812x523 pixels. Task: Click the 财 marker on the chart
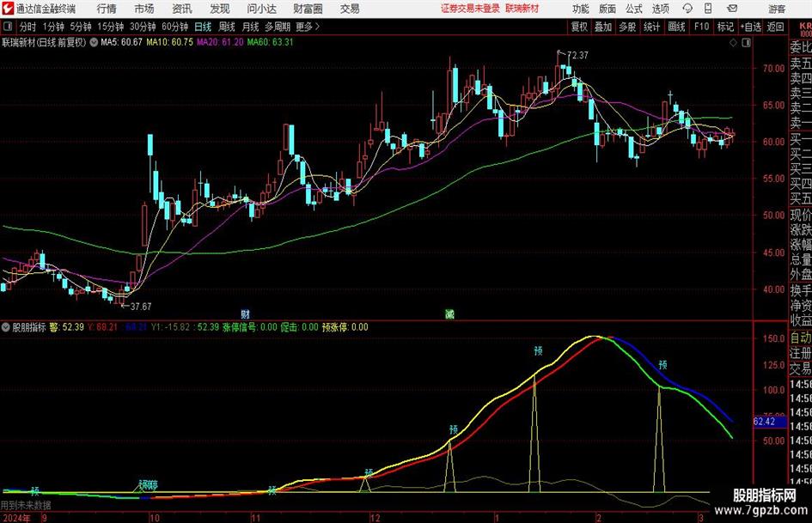[x=246, y=313]
